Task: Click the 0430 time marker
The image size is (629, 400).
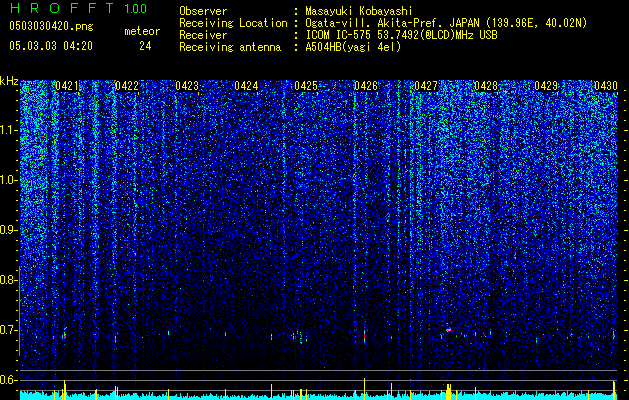Action: coord(606,86)
